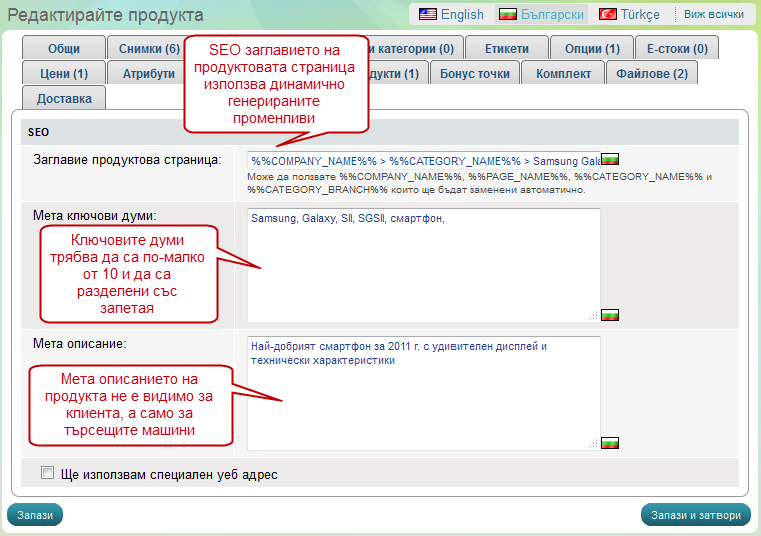The height and width of the screenshot is (536, 761).
Task: Click into the product page title field
Action: 420,160
